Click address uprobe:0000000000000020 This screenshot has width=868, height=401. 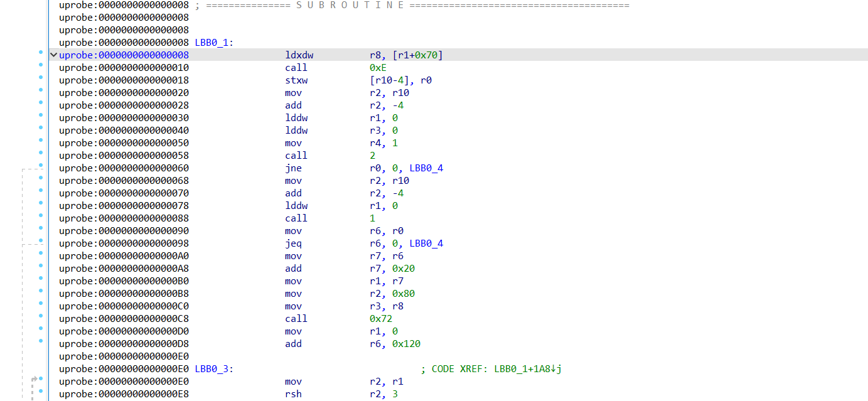pos(124,93)
